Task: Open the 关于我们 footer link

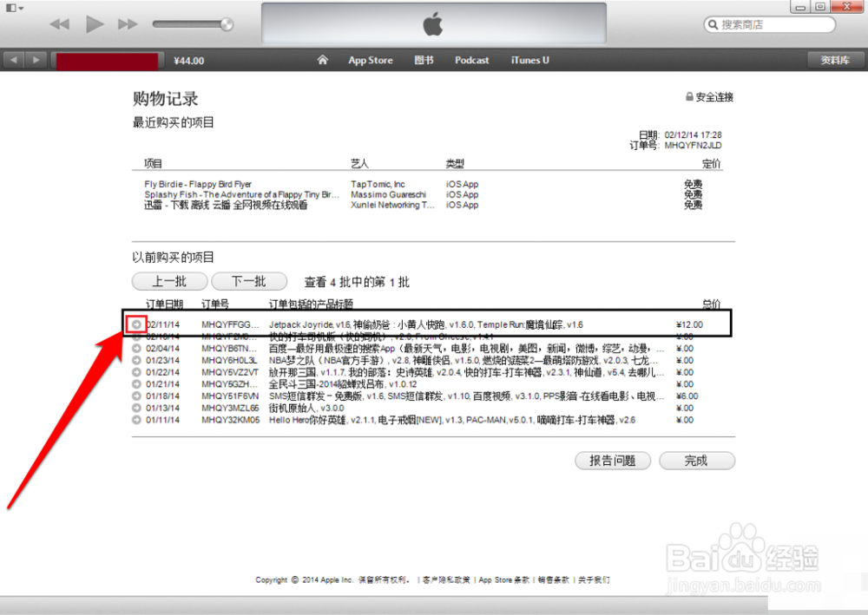Action: (594, 580)
